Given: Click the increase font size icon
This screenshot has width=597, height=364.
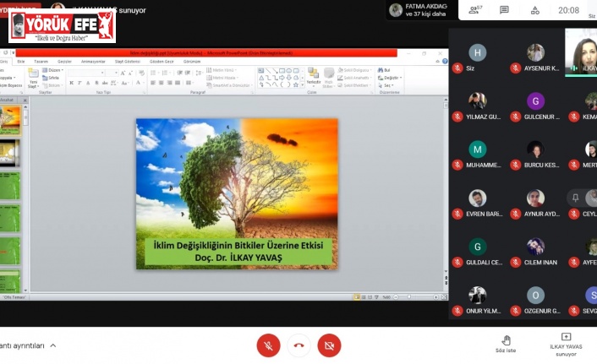Looking at the screenshot, I should point(123,73).
